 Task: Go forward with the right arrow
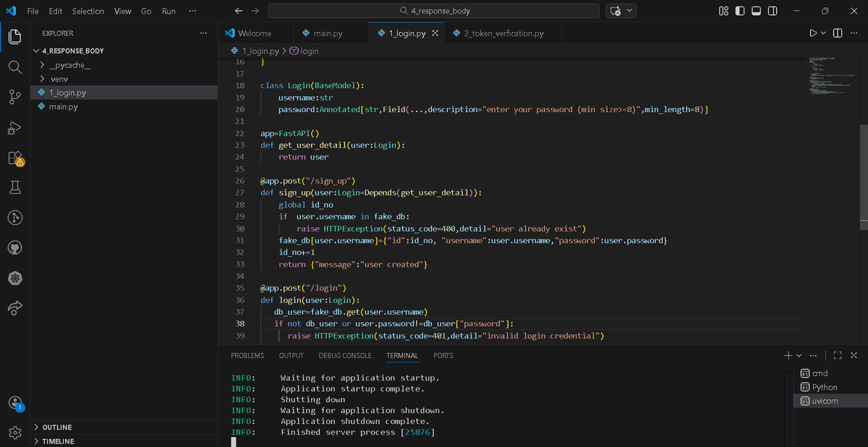[x=255, y=11]
